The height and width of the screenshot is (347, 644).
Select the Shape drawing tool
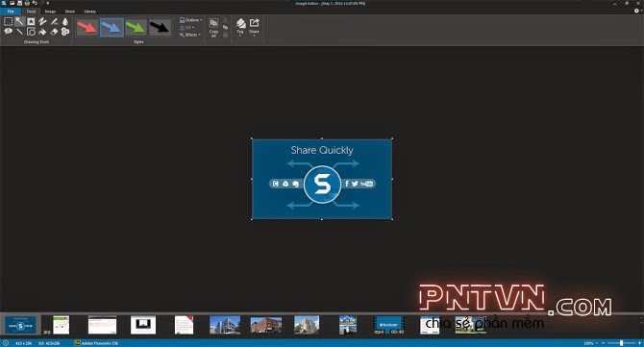31,32
